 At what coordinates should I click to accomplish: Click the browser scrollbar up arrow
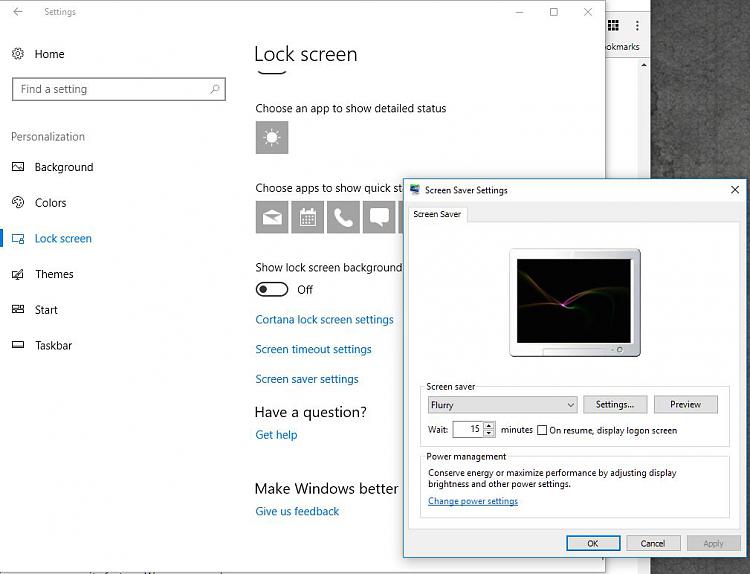(x=644, y=65)
